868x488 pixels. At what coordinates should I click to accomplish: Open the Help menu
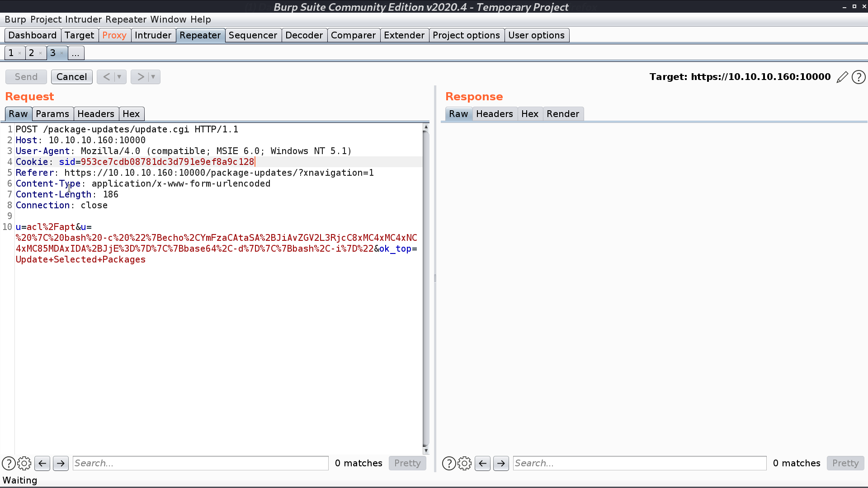coord(201,19)
